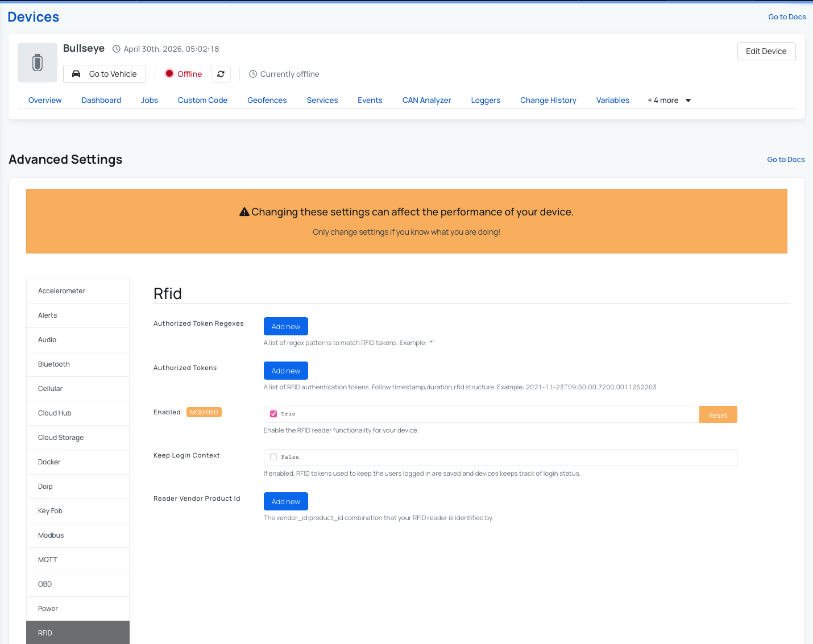Click the device thumbnail icon beside Bullseye
Image resolution: width=813 pixels, height=644 pixels.
[x=38, y=63]
